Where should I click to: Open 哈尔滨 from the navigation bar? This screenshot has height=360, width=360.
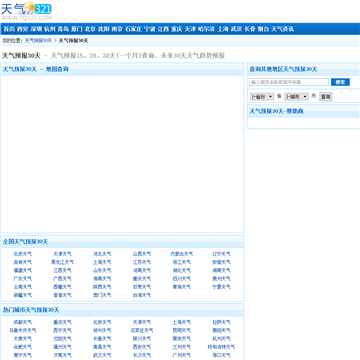click(x=206, y=29)
